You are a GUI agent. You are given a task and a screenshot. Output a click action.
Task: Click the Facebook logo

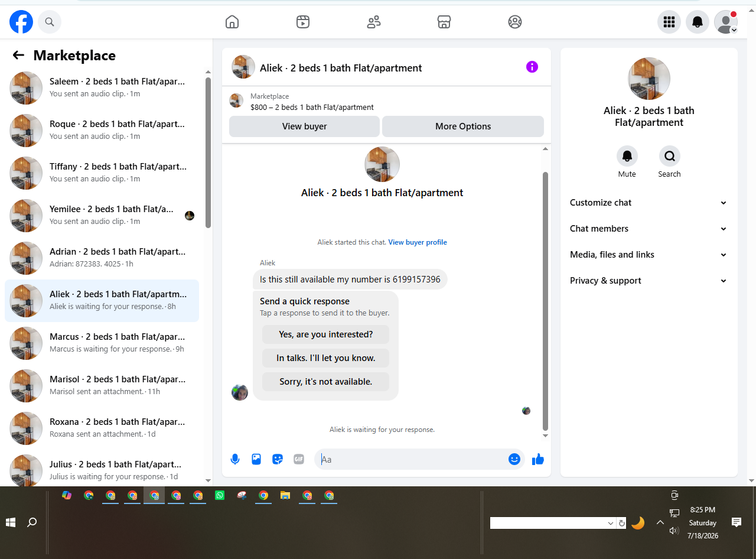click(21, 22)
